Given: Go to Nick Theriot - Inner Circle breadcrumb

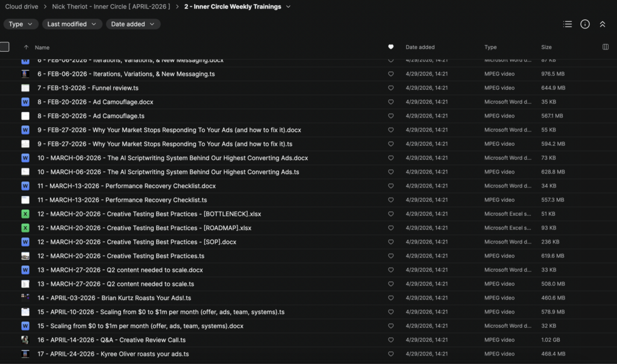Looking at the screenshot, I should pos(111,7).
